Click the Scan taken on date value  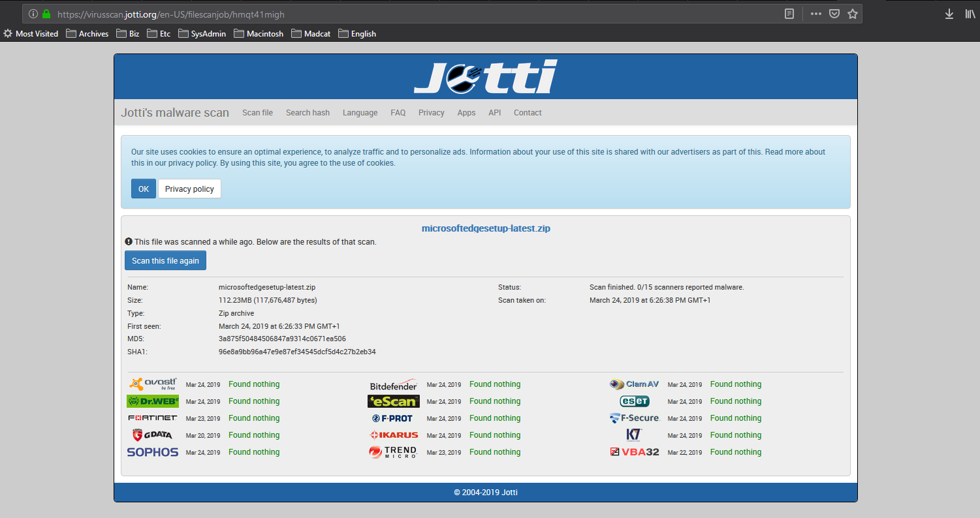[x=650, y=300]
